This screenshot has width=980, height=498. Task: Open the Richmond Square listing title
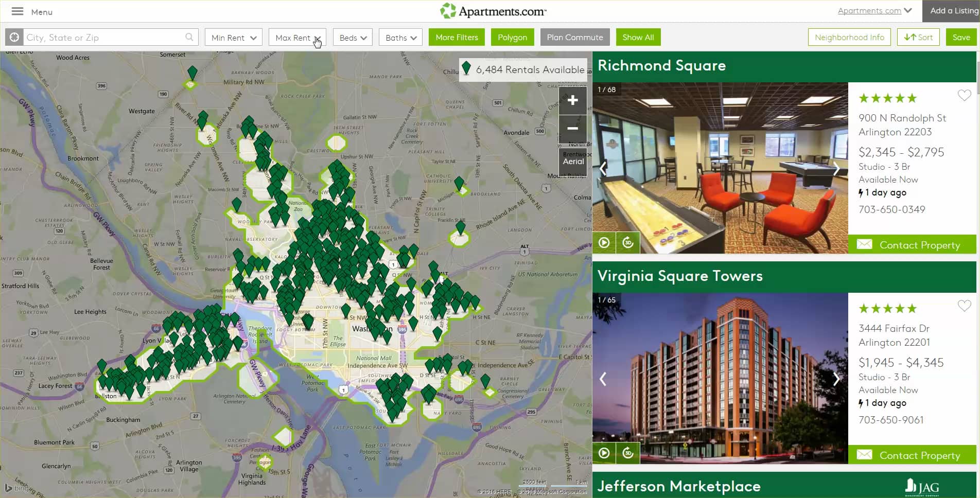(661, 65)
